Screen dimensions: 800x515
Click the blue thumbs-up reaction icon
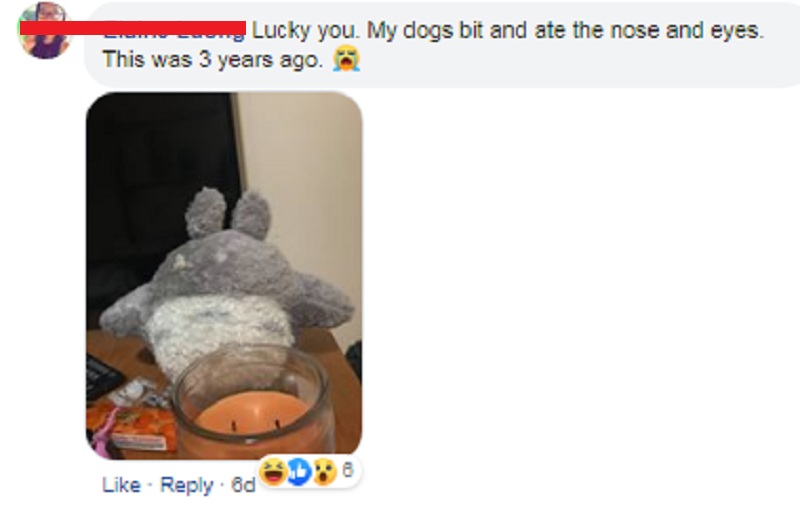[299, 471]
